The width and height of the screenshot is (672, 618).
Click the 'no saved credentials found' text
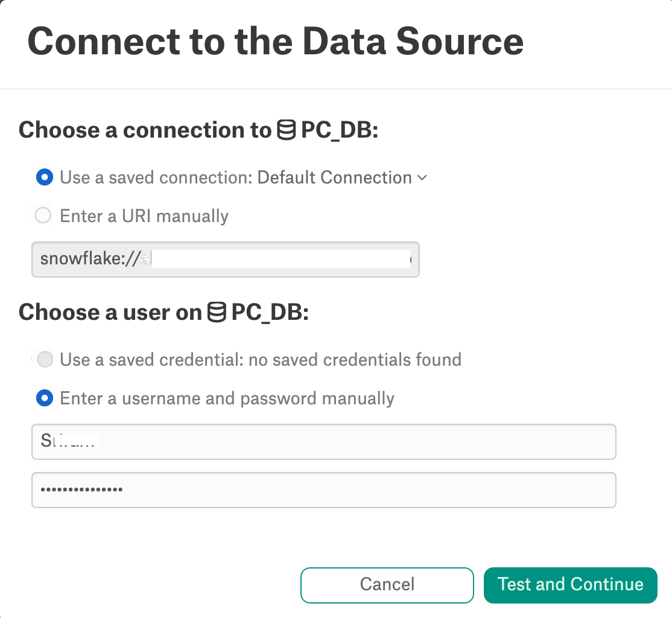pyautogui.click(x=355, y=360)
